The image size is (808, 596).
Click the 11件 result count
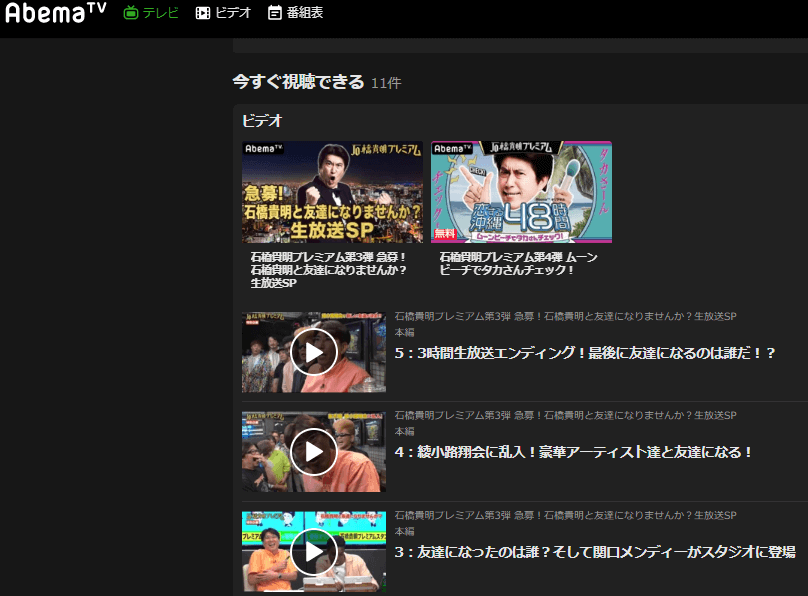click(386, 83)
